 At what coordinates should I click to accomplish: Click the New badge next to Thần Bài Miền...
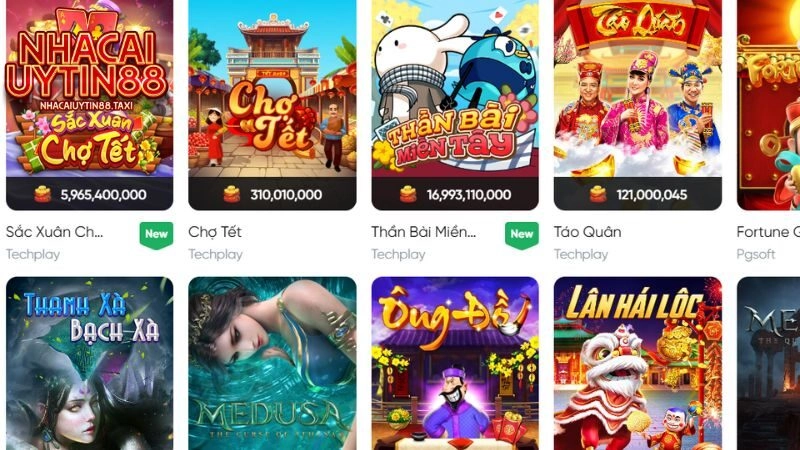521,235
